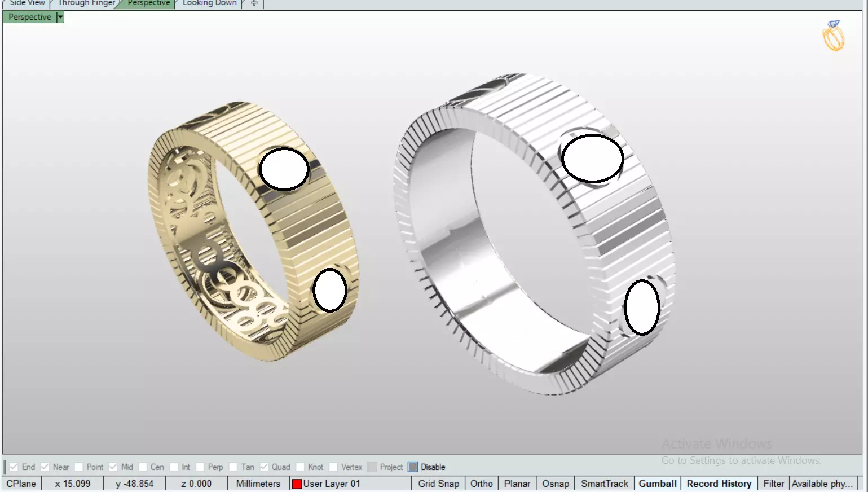Image resolution: width=868 pixels, height=492 pixels.
Task: Click the Millimeters units pane
Action: pos(258,484)
